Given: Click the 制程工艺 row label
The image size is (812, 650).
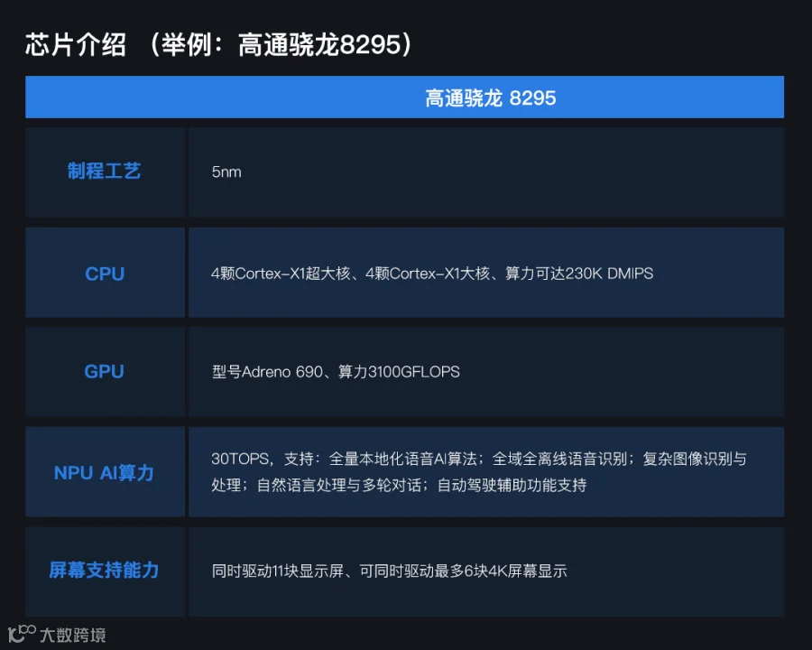Looking at the screenshot, I should [104, 171].
